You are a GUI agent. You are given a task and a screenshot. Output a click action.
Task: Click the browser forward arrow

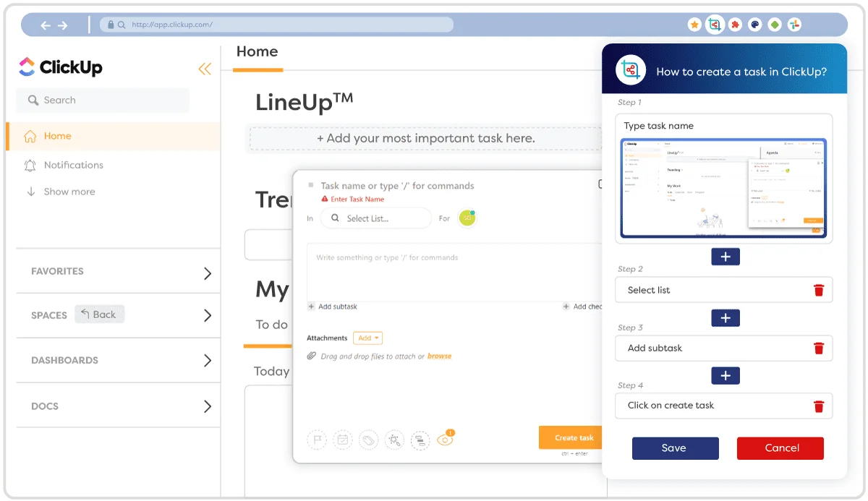pos(62,25)
